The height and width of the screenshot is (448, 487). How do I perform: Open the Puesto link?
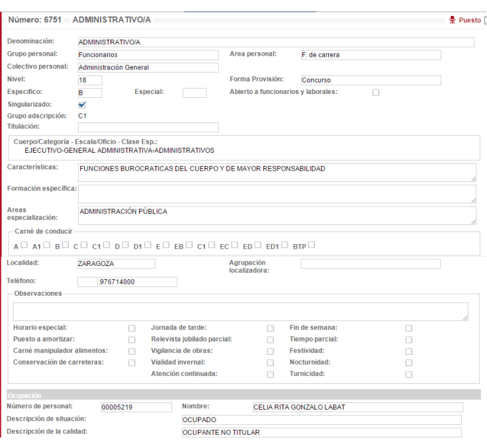tap(470, 21)
